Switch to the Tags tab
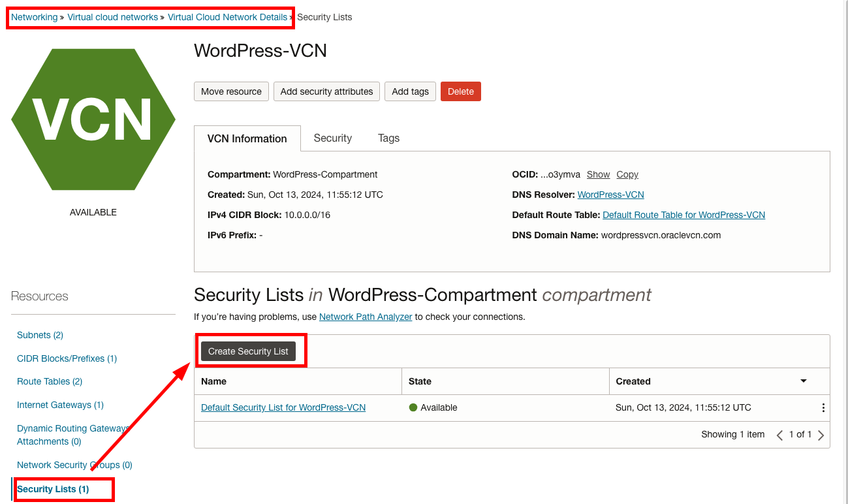 click(x=388, y=138)
